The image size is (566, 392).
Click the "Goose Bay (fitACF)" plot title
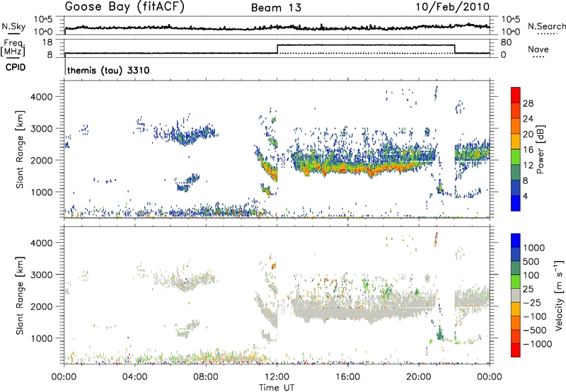(x=125, y=7)
